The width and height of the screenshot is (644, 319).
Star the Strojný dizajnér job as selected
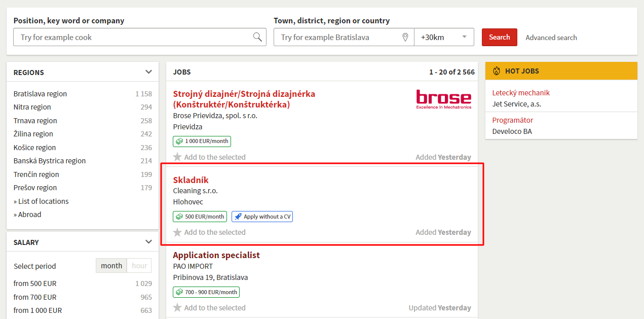click(177, 157)
